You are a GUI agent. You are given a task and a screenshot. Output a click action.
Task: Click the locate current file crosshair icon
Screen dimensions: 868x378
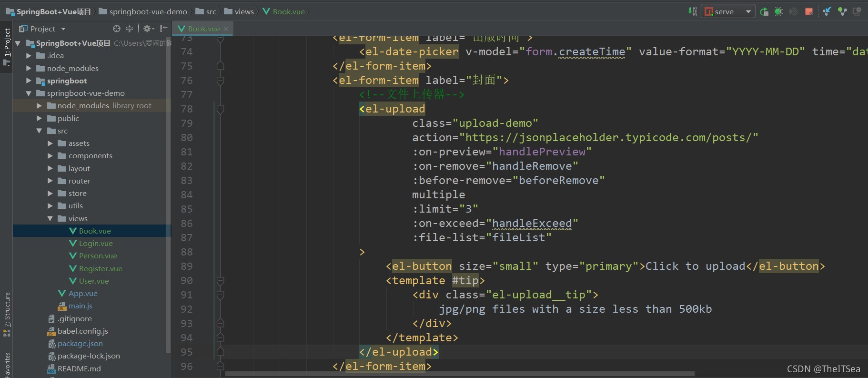pos(117,29)
